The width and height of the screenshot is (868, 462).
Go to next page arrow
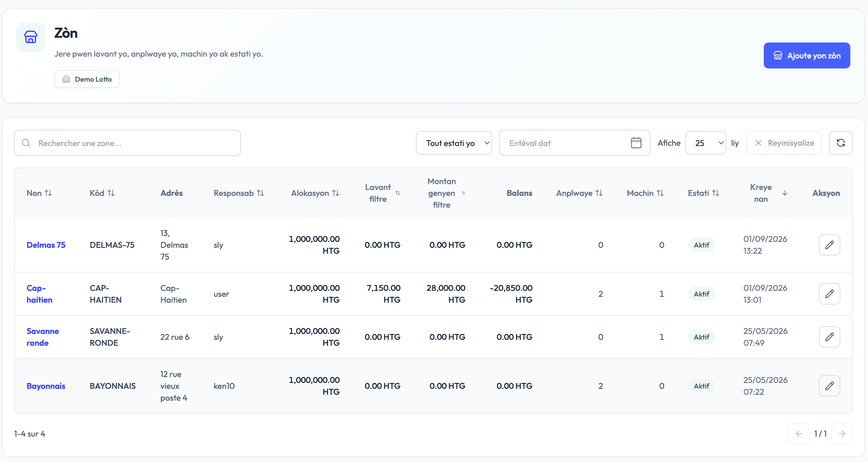pos(842,434)
